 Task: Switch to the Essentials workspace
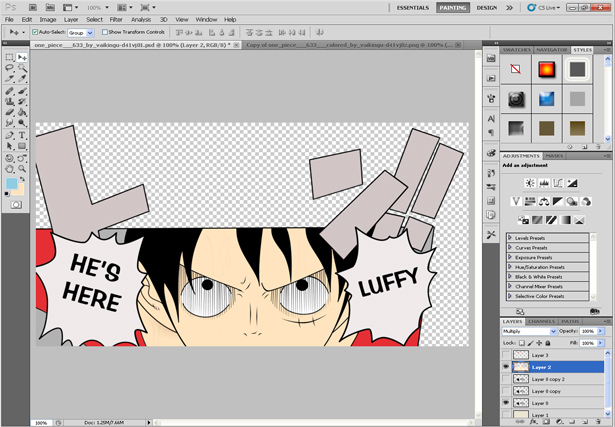(413, 7)
